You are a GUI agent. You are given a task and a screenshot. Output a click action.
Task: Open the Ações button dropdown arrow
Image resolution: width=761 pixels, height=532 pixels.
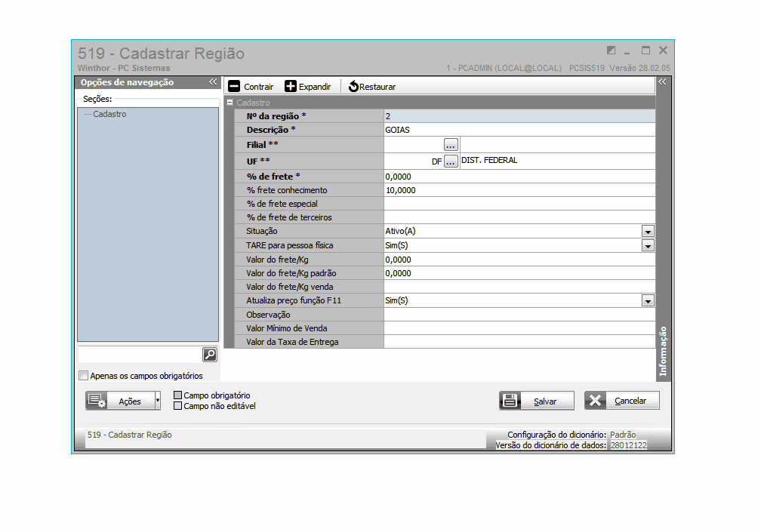[x=158, y=401]
